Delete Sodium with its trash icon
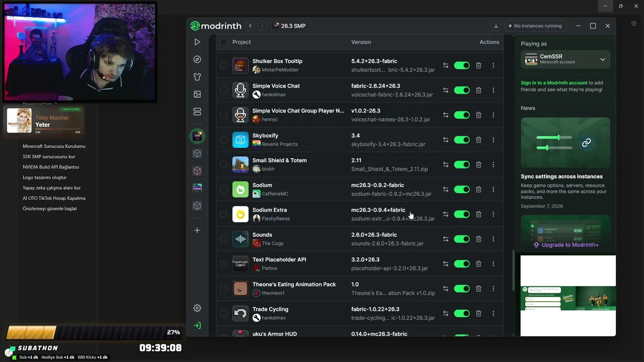 tap(478, 190)
